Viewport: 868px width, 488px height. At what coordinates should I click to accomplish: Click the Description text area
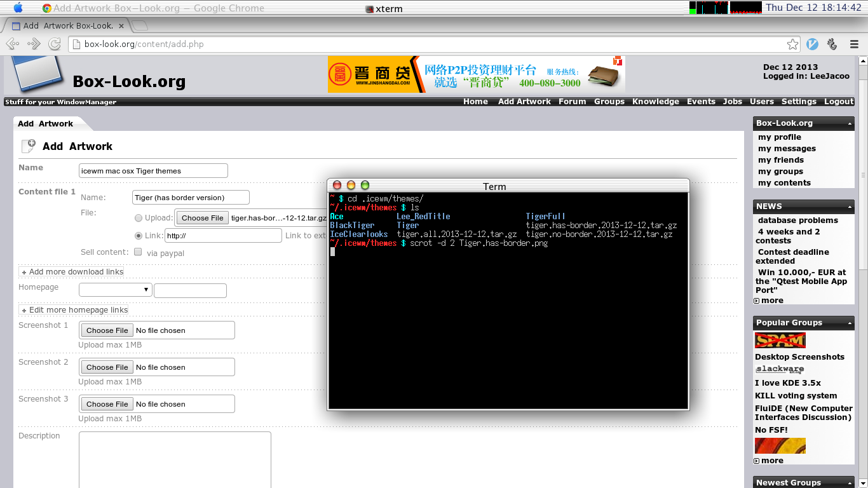pyautogui.click(x=175, y=460)
